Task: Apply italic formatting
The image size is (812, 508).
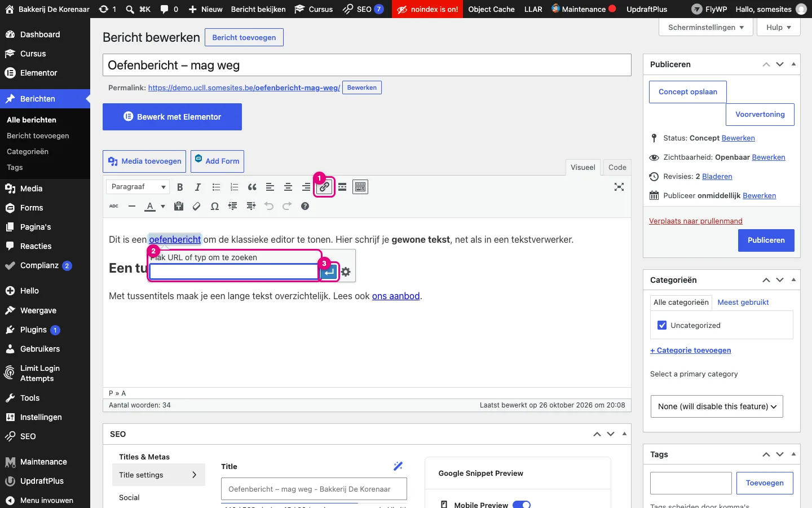Action: [x=198, y=187]
